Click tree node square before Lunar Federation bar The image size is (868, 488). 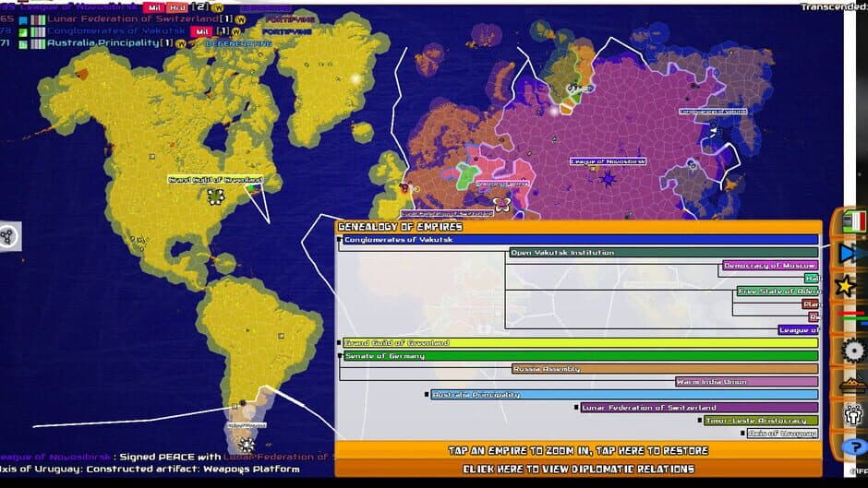point(576,407)
